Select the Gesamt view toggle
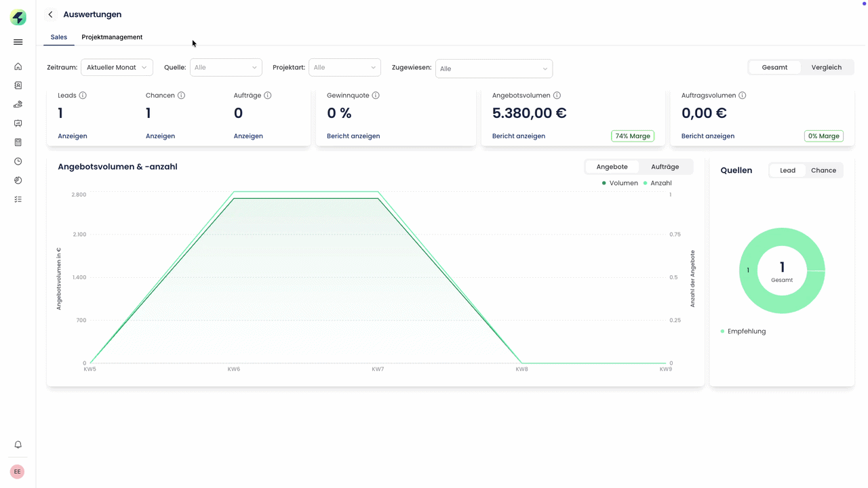 coord(774,68)
